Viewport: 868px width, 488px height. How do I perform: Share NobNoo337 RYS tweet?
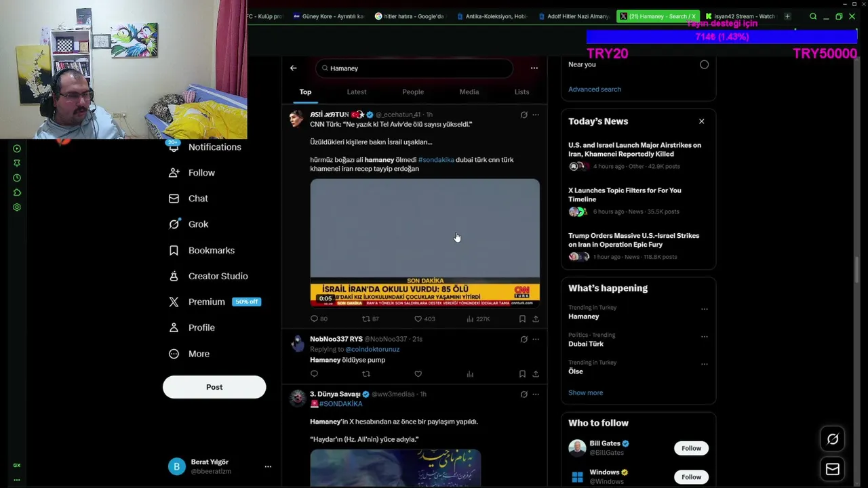536,373
